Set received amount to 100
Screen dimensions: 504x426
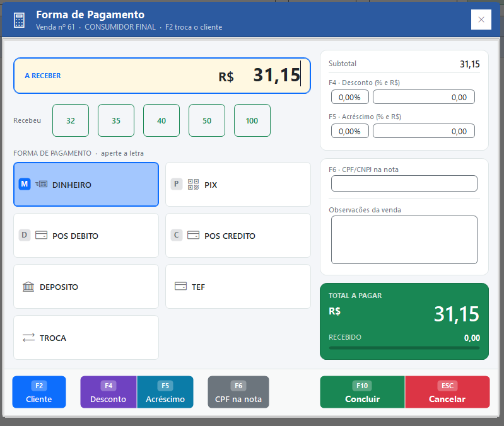pos(252,120)
